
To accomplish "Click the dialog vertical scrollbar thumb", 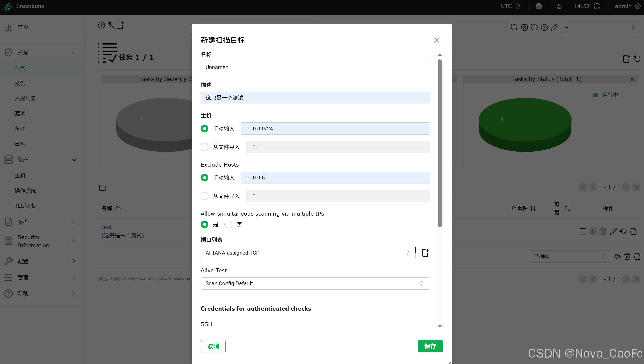I will click(x=440, y=143).
